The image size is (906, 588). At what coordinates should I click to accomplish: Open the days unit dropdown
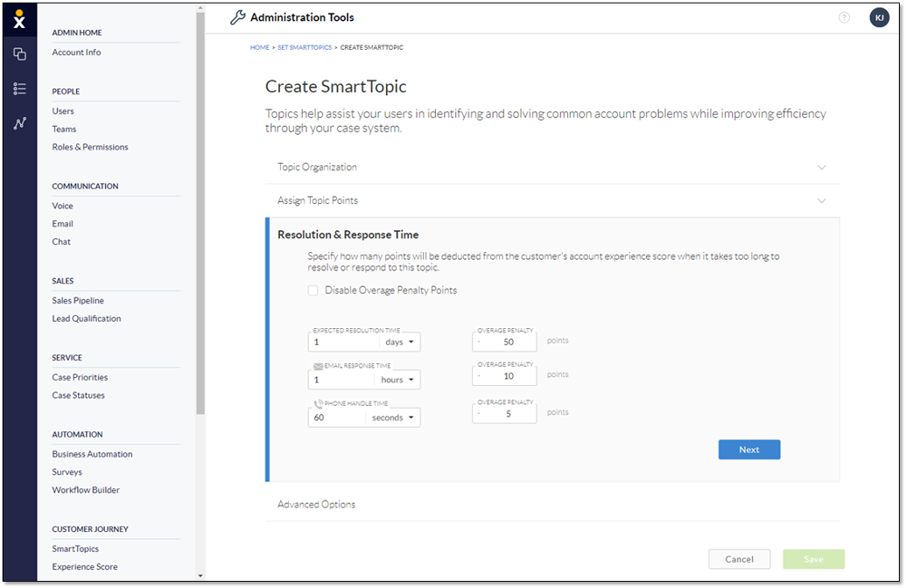[x=400, y=342]
